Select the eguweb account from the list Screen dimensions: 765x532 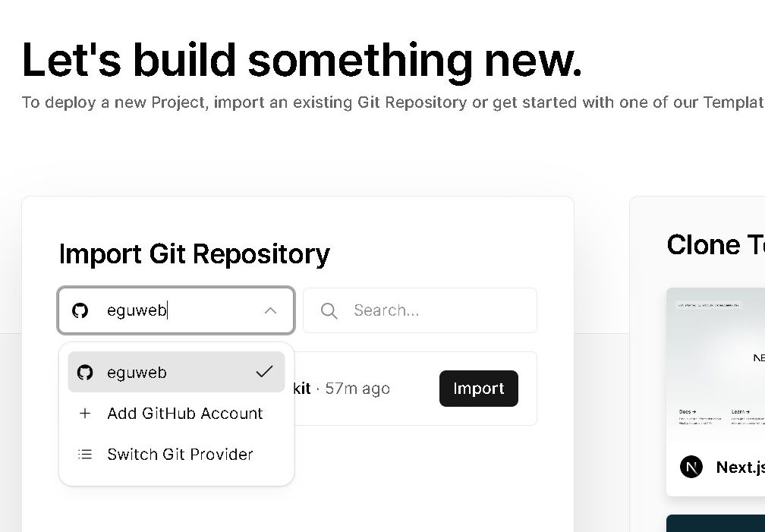[x=137, y=373]
